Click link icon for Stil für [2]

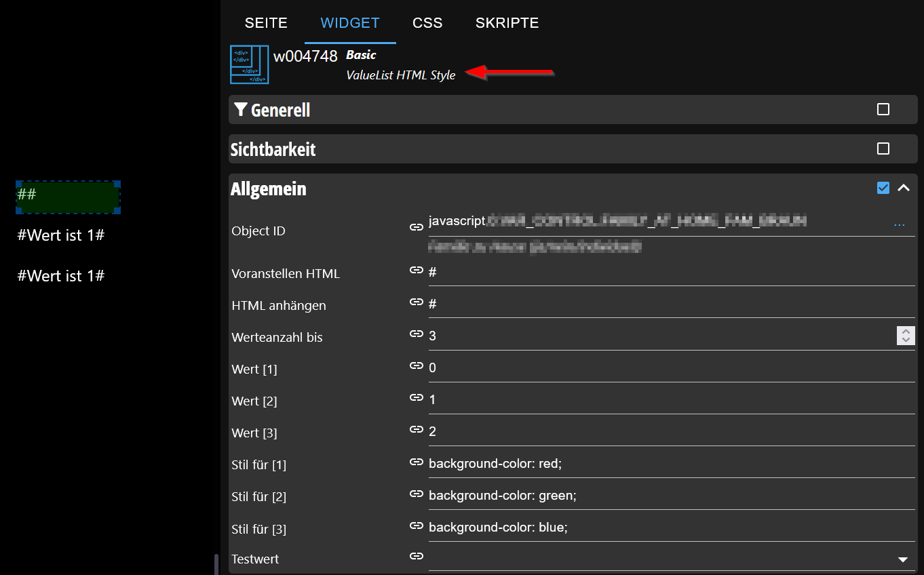tap(417, 494)
